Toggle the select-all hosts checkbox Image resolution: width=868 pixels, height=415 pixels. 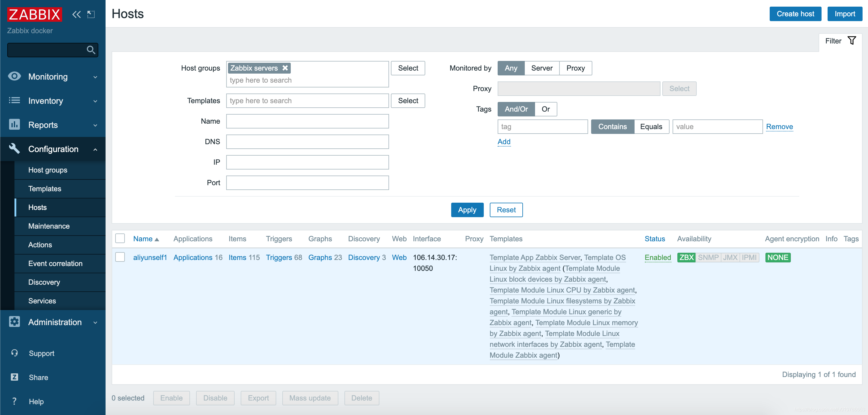click(x=120, y=238)
